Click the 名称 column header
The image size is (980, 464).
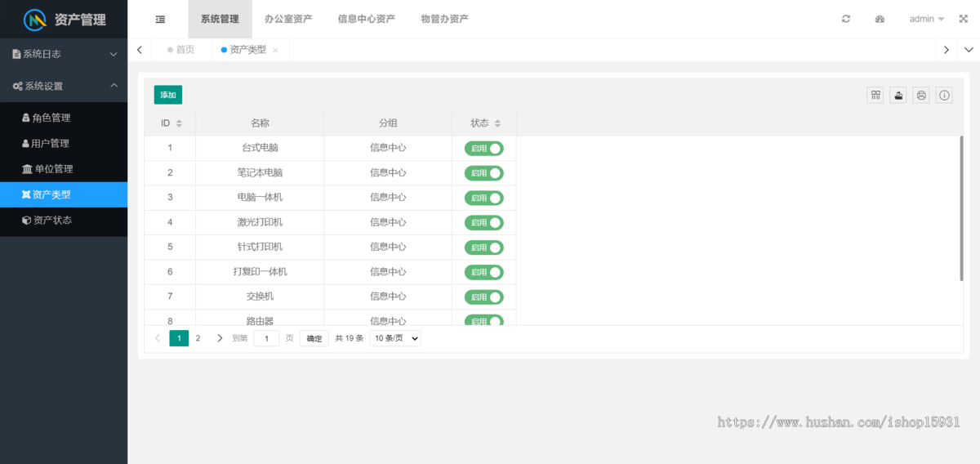(260, 123)
